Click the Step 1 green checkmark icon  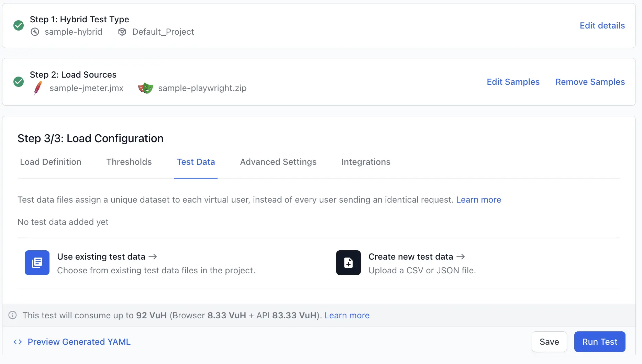pos(19,25)
